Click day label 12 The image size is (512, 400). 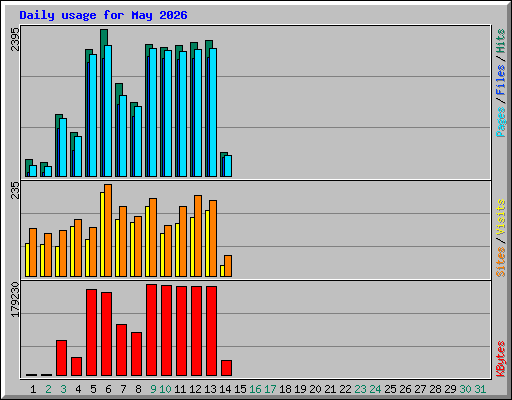[x=195, y=389]
